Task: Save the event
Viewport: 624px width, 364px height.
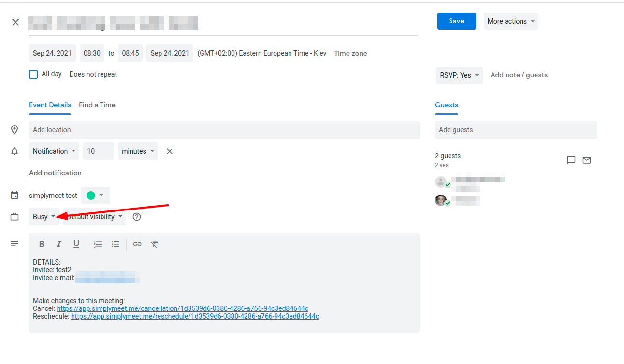Action: pyautogui.click(x=456, y=21)
